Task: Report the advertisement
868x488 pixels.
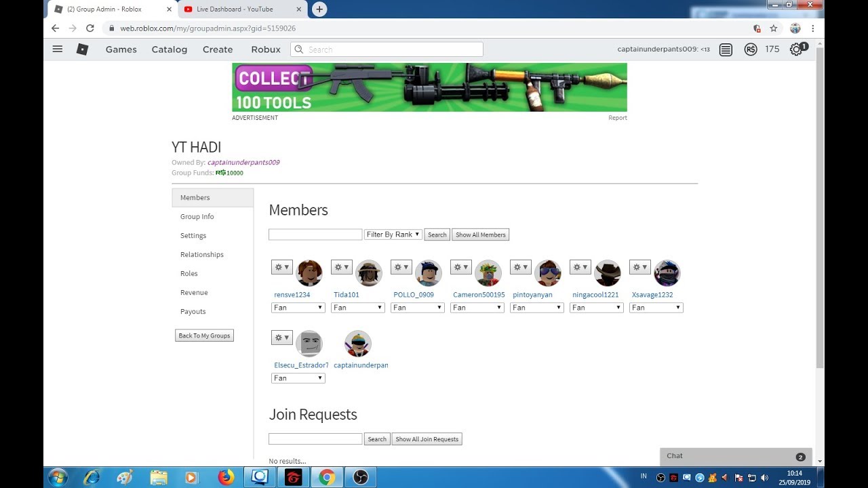Action: point(618,118)
